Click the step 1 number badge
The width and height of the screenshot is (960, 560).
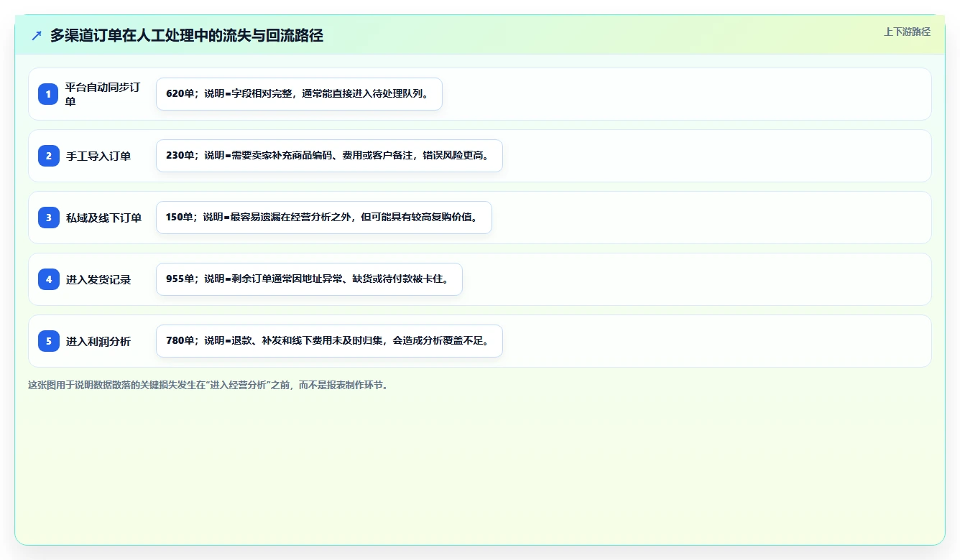tap(49, 94)
